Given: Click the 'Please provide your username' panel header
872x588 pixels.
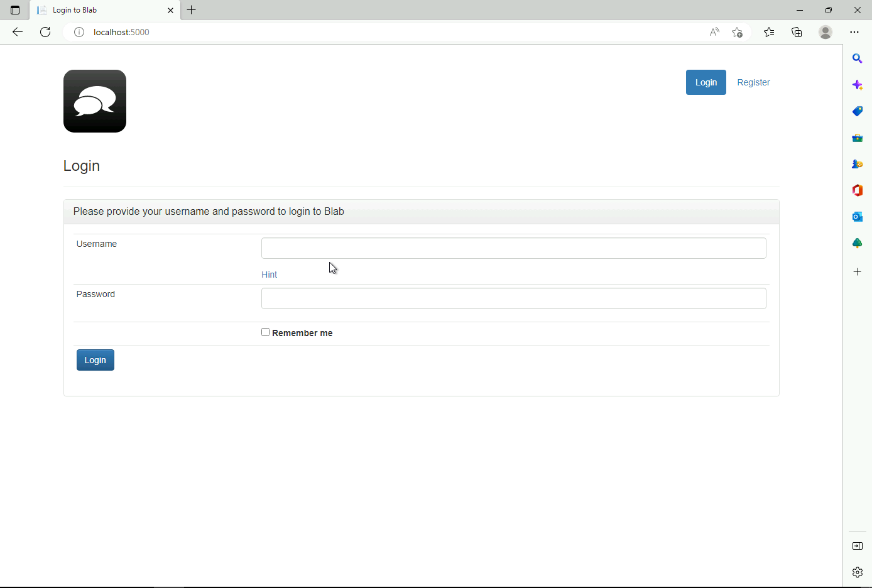Looking at the screenshot, I should point(422,212).
